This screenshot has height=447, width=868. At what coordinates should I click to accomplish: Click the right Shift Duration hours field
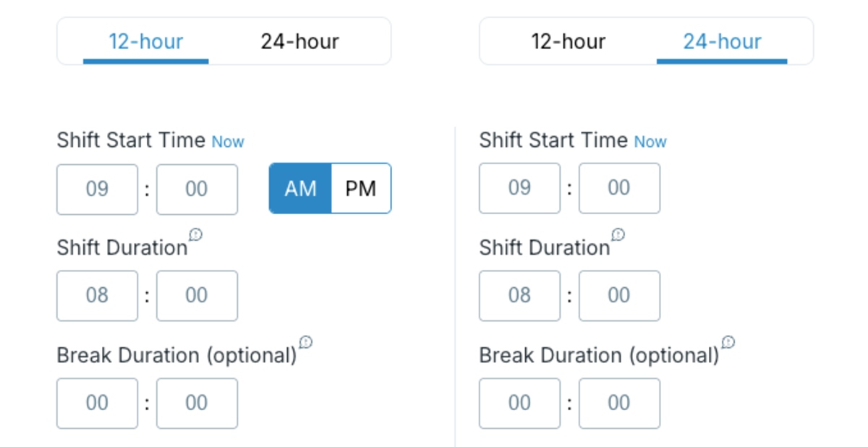coord(519,295)
